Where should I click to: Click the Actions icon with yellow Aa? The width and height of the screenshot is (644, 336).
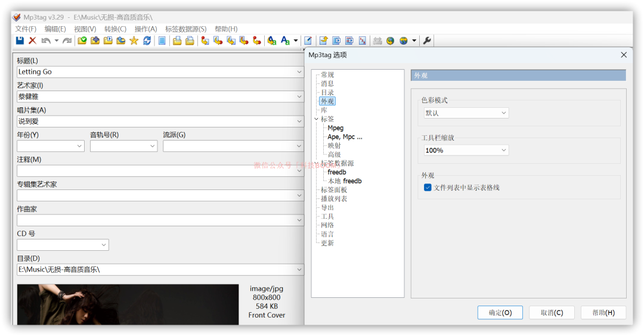[x=271, y=40]
